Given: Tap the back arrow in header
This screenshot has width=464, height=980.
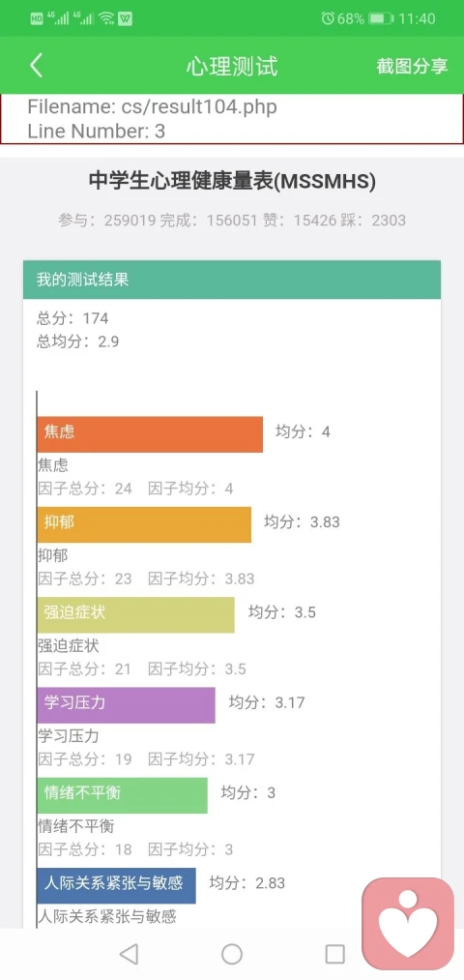Looking at the screenshot, I should coord(36,66).
